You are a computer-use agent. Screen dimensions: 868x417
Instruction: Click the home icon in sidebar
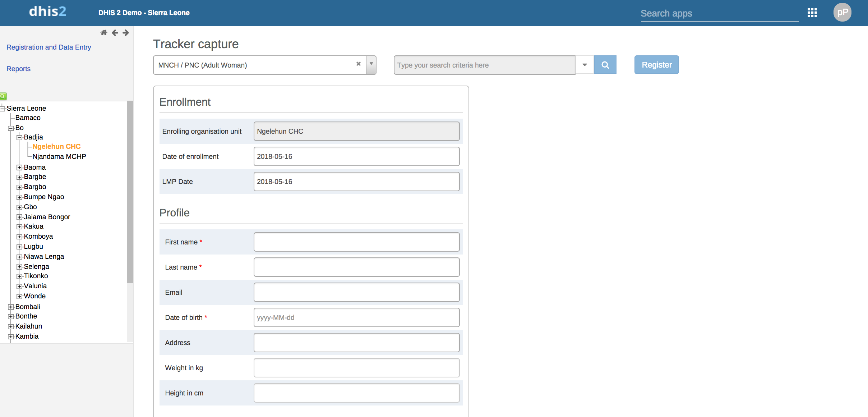tap(104, 33)
